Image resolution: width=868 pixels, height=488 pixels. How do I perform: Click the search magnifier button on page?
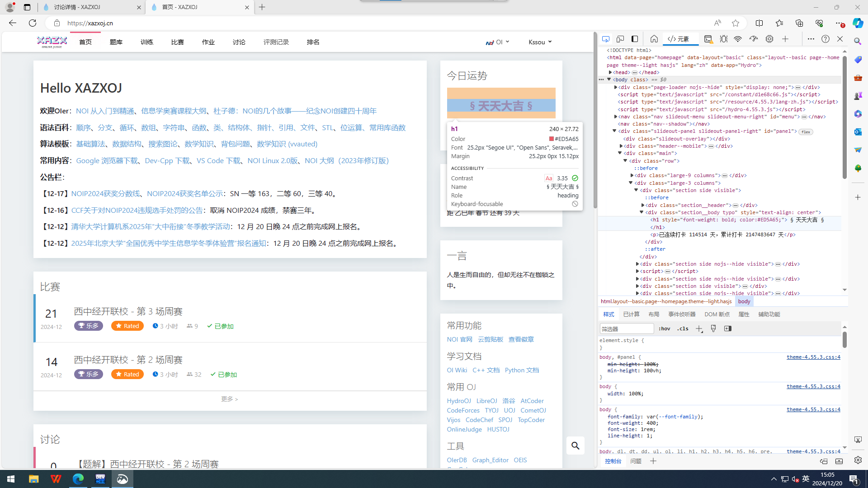pos(575,446)
